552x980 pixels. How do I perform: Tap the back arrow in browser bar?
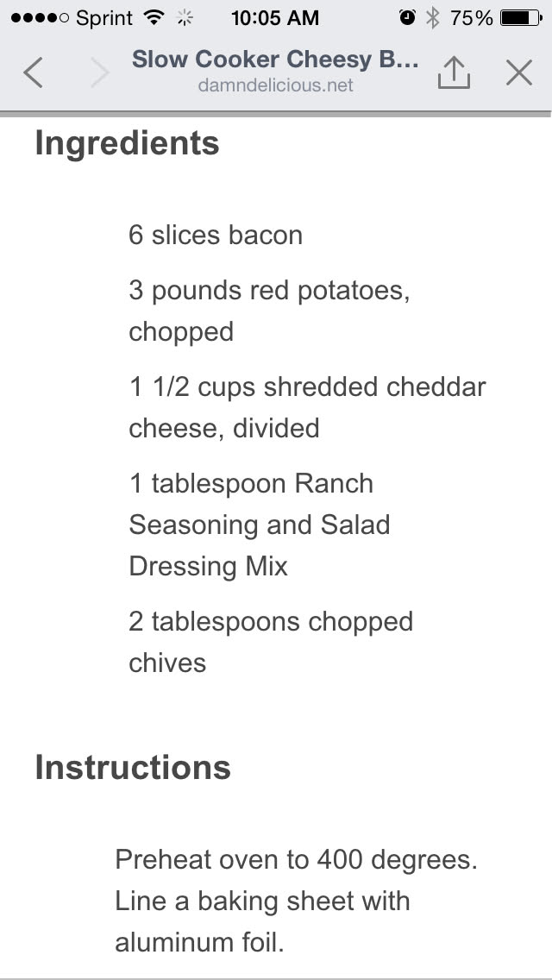(x=33, y=72)
